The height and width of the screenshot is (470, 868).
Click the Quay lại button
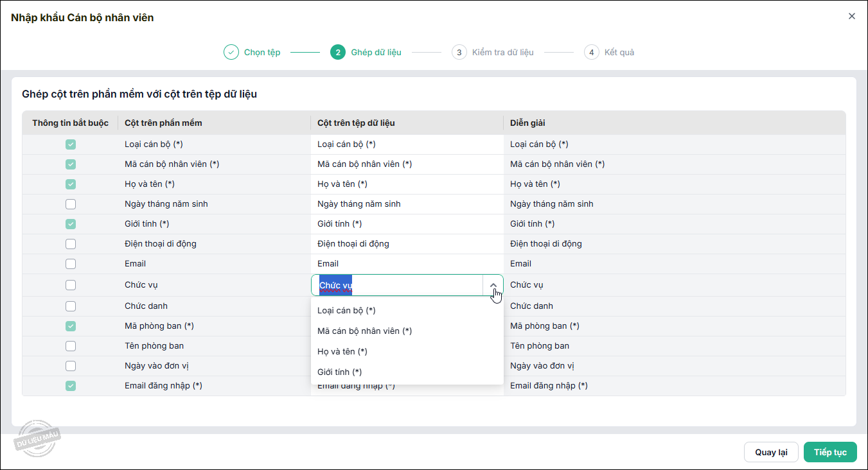tap(771, 452)
